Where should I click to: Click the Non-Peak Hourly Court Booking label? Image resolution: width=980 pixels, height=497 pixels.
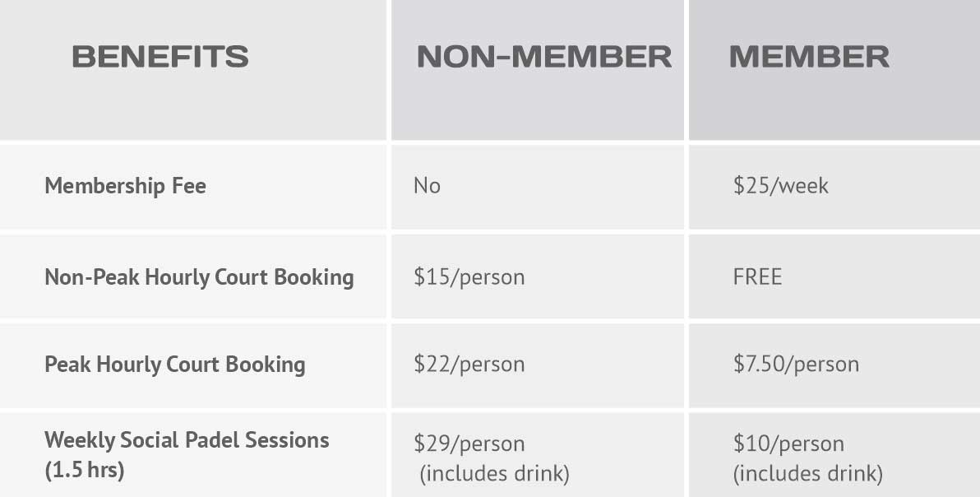199,276
